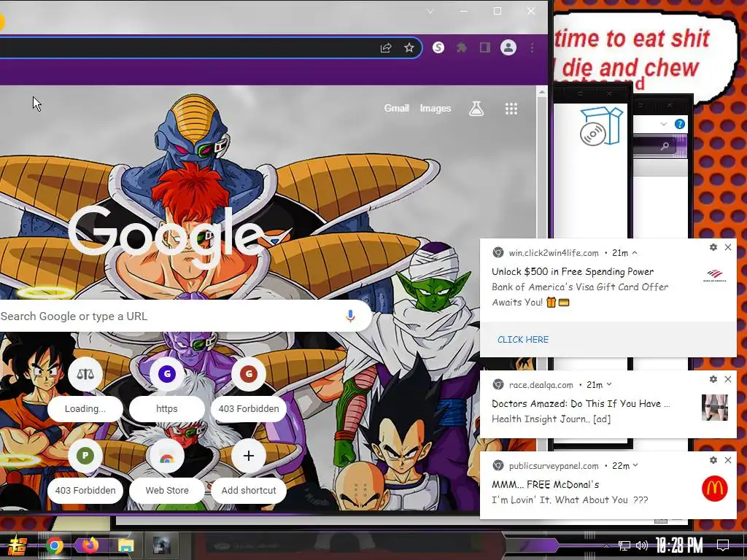
Task: Click software box icon in background window
Action: pos(601,125)
